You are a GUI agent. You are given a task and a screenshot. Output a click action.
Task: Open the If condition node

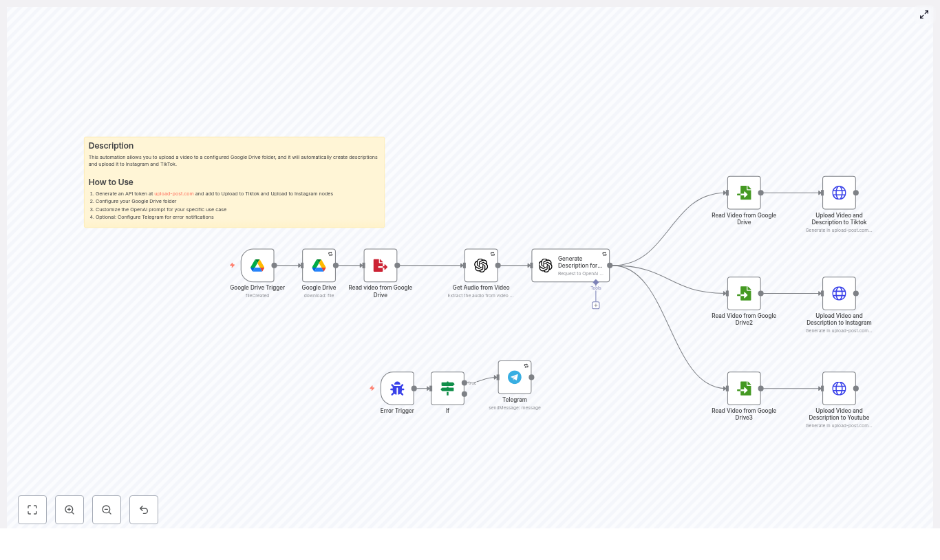[x=447, y=388]
